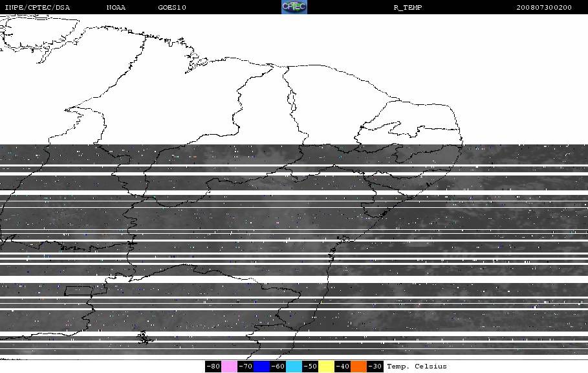
Task: Click the -40 temperature label
Action: [x=342, y=367]
